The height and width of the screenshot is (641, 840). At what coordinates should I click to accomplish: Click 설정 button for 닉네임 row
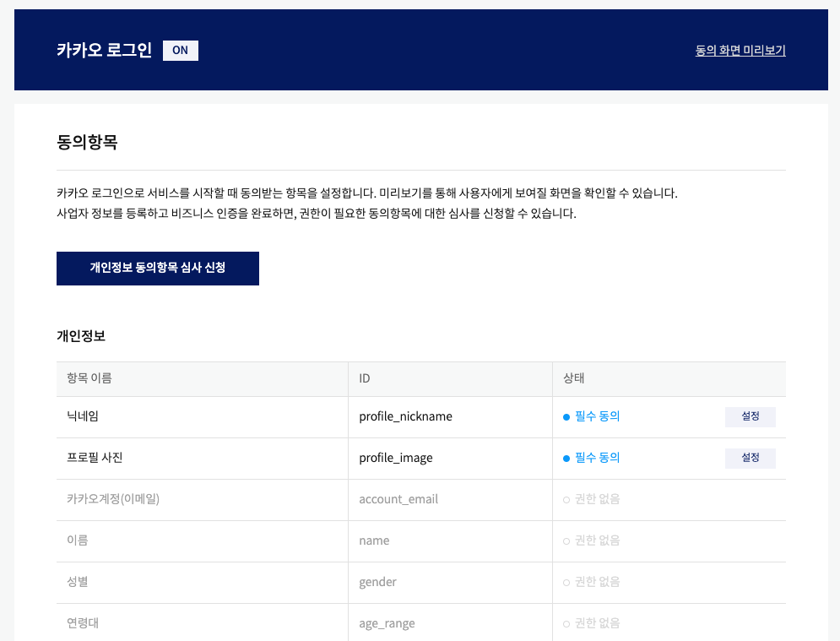point(750,416)
